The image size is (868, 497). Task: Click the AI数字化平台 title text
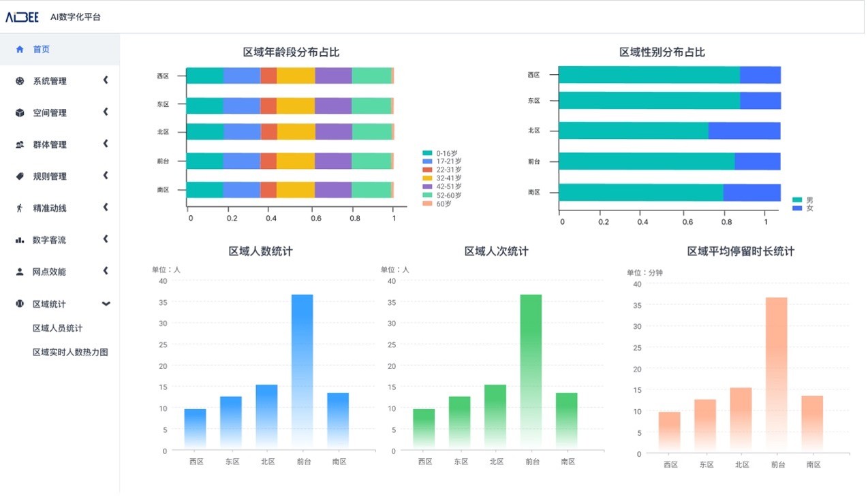(75, 16)
